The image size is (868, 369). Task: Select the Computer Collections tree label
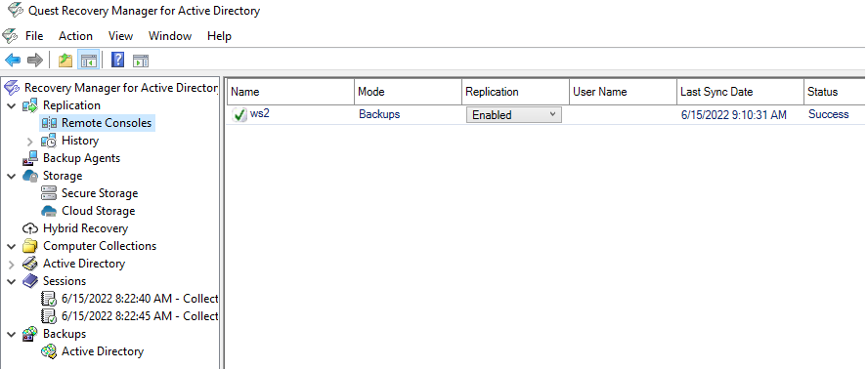[100, 246]
